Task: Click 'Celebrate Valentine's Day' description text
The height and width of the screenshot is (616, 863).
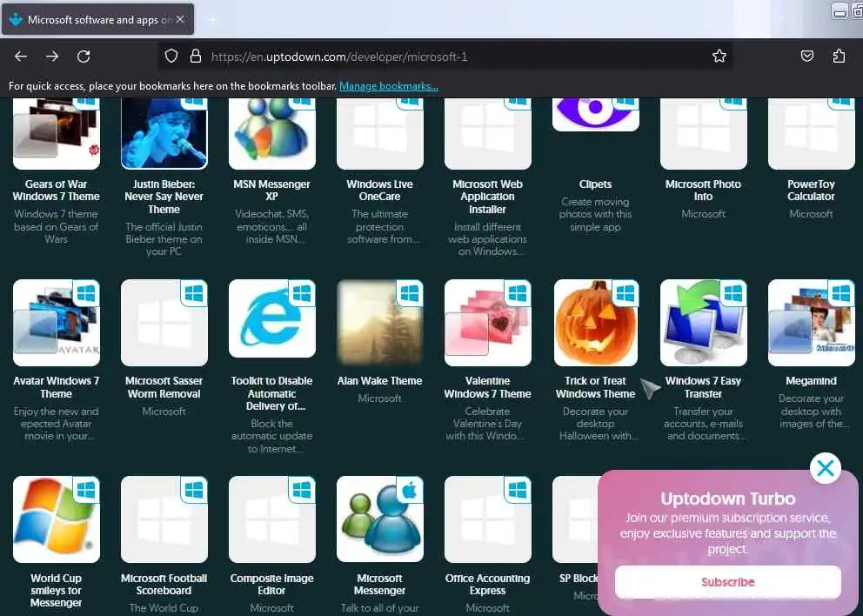Action: 488,424
